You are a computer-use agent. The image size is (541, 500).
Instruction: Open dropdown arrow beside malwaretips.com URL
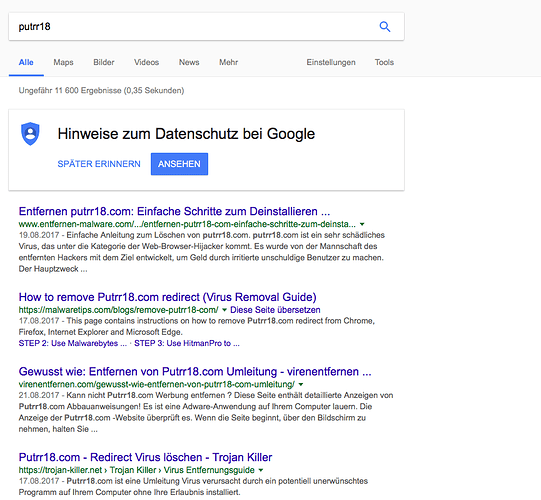coord(224,310)
